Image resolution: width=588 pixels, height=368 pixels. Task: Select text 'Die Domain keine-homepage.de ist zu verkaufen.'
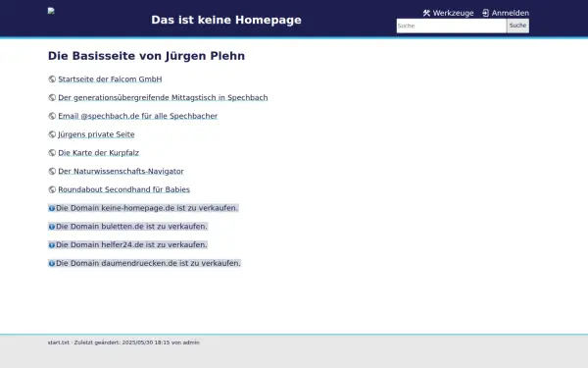tap(147, 208)
